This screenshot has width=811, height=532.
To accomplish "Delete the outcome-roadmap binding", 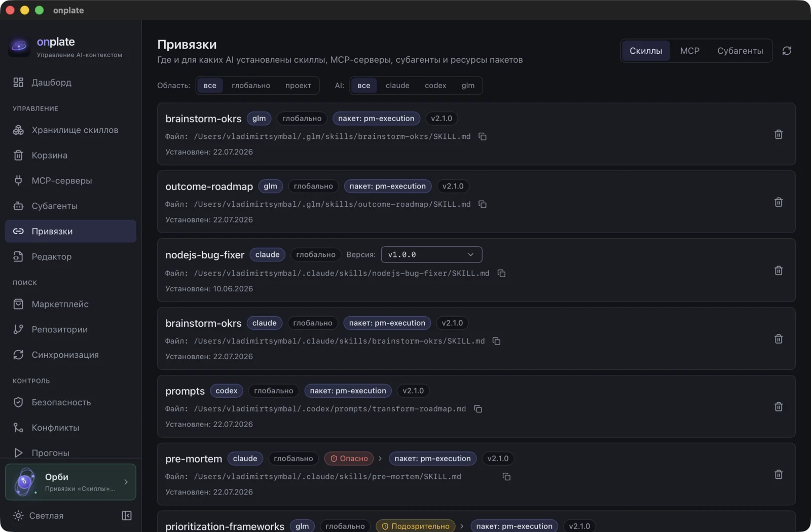I will pos(779,202).
